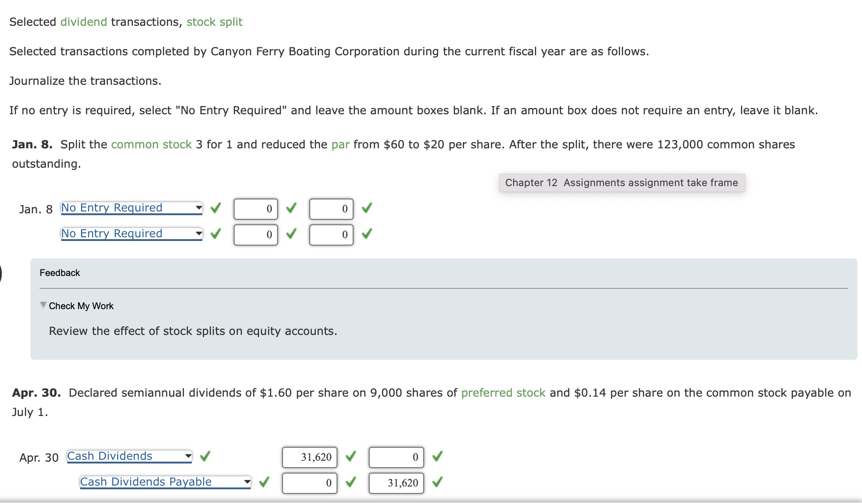This screenshot has height=504, width=862.
Task: Click the checkmark beside the 31,620 credit amount
Action: [x=436, y=482]
